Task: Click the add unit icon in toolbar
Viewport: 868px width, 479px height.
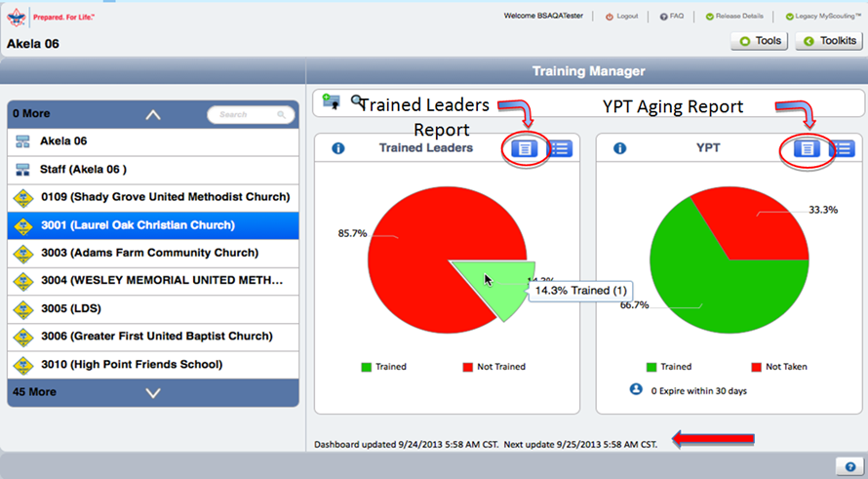Action: tap(331, 101)
